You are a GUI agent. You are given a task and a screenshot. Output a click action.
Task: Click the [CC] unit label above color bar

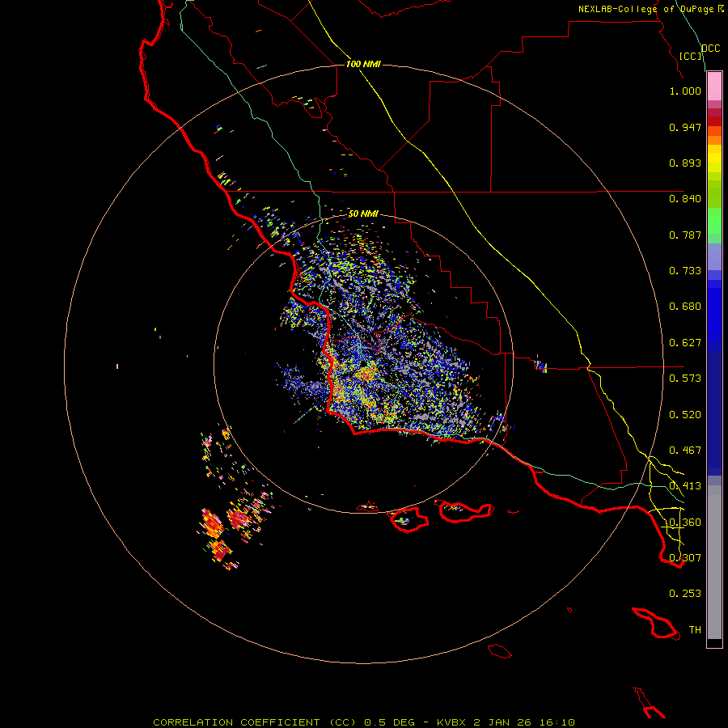[x=691, y=56]
